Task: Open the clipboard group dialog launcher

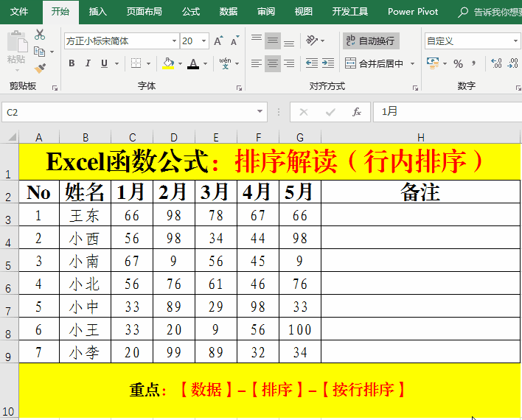Action: pyautogui.click(x=55, y=88)
